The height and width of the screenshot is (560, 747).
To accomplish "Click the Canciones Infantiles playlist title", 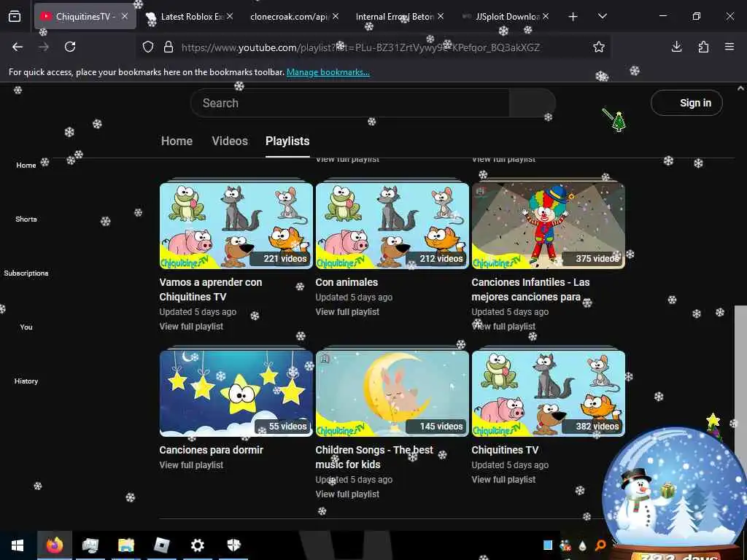I will [531, 289].
